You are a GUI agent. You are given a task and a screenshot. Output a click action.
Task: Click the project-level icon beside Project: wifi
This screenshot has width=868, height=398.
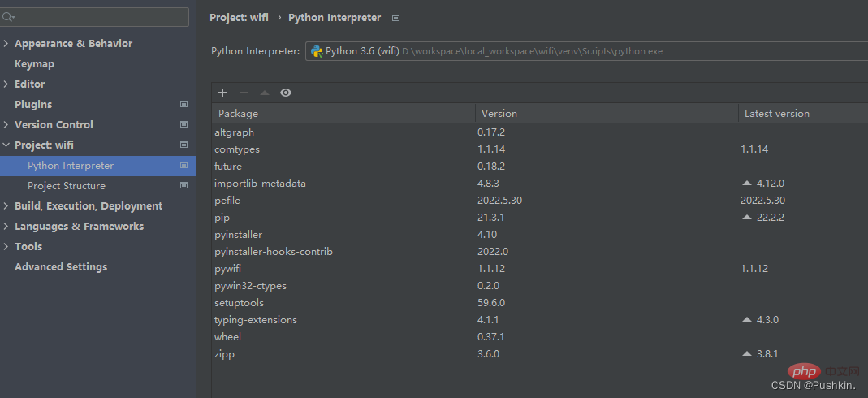184,145
